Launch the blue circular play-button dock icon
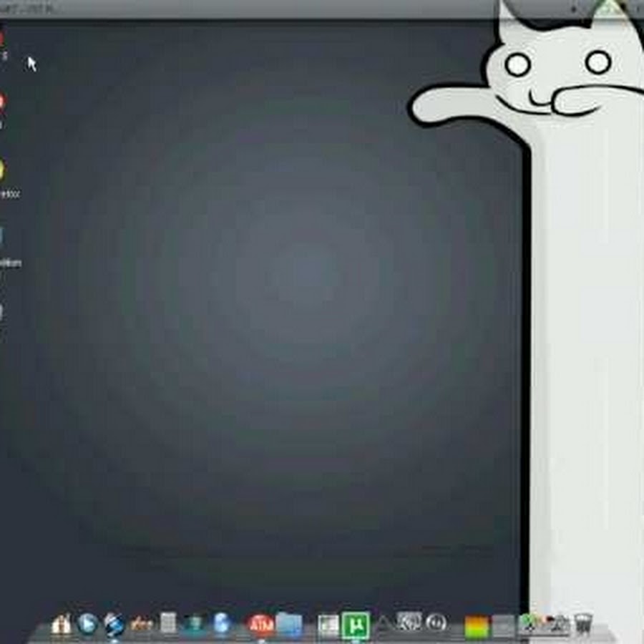Screen dimensions: 644x644 pos(87,625)
